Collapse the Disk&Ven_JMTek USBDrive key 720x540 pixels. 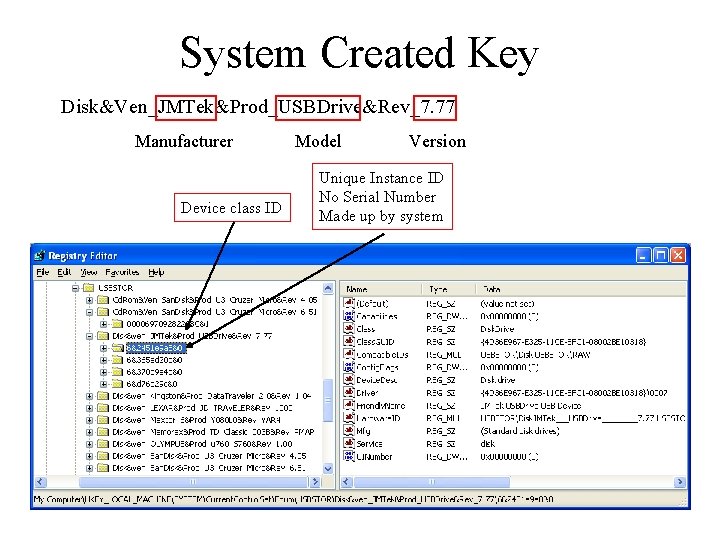coord(90,336)
